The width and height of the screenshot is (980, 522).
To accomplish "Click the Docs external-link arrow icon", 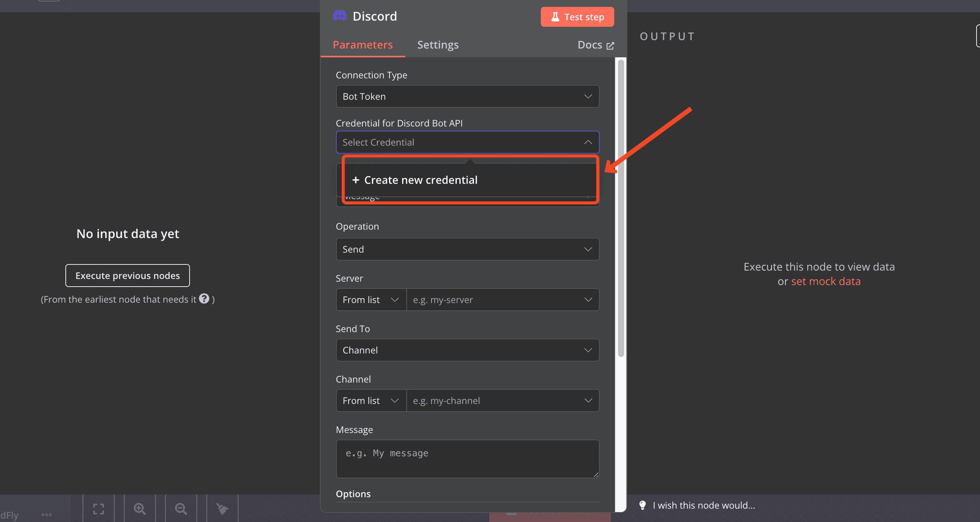I will (610, 45).
